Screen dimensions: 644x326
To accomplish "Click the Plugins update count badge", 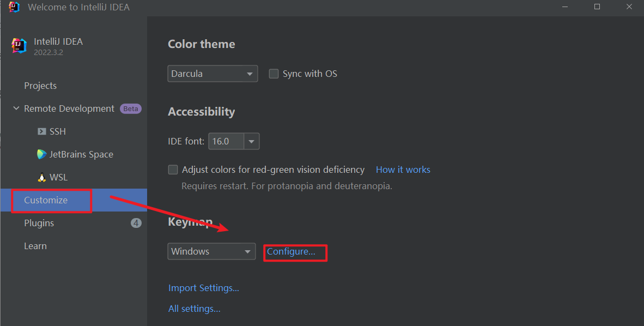I will point(136,223).
